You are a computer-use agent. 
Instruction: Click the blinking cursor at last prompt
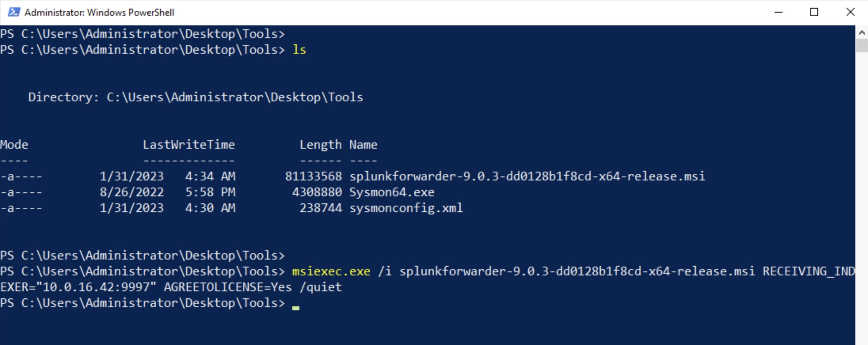tap(296, 308)
